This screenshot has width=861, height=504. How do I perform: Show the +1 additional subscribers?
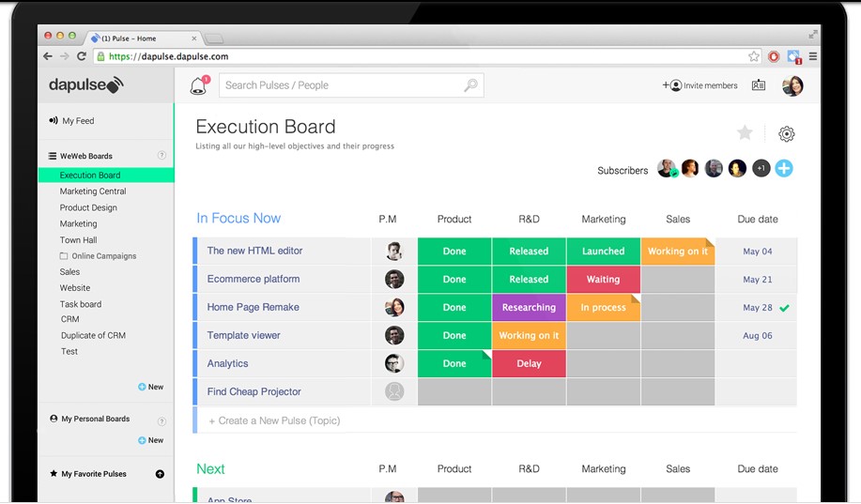point(761,169)
